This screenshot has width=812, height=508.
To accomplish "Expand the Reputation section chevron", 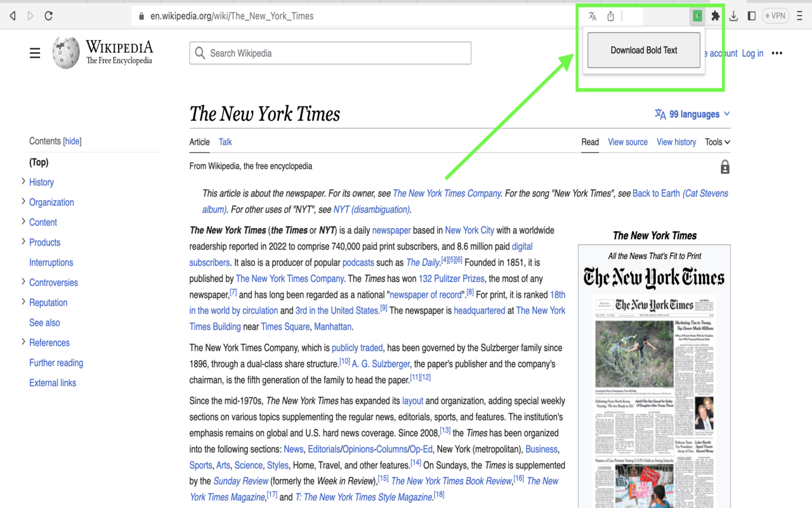I will point(23,302).
